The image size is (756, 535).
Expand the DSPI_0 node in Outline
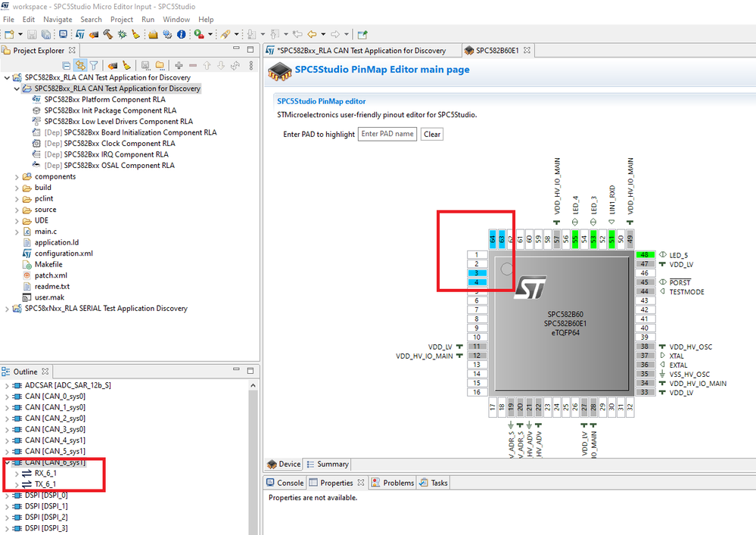point(7,496)
